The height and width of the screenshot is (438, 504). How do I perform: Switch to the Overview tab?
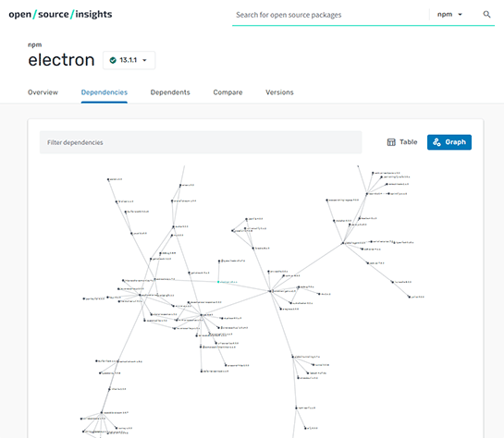tap(43, 92)
